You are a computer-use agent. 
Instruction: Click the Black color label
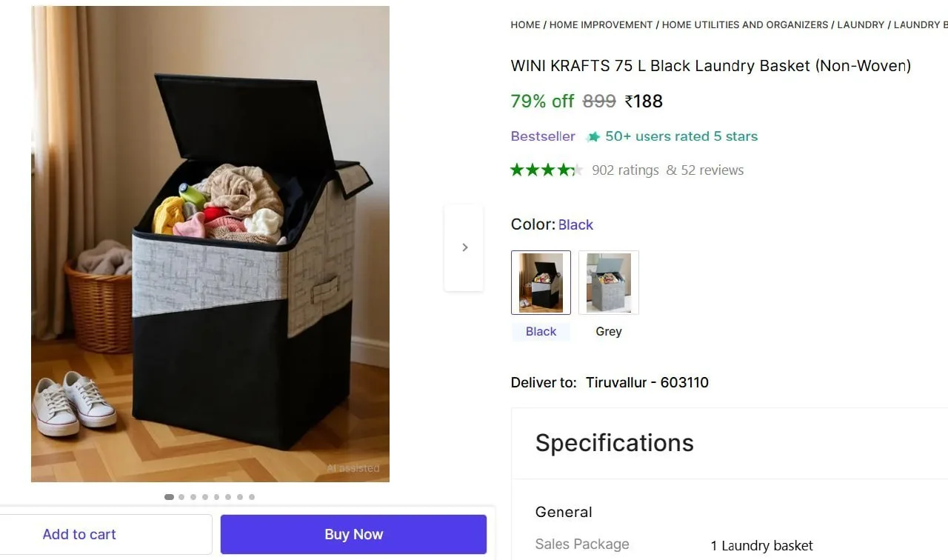tap(541, 331)
